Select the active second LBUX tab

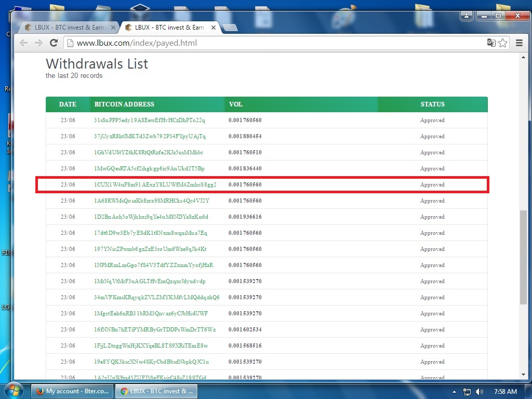point(170,28)
